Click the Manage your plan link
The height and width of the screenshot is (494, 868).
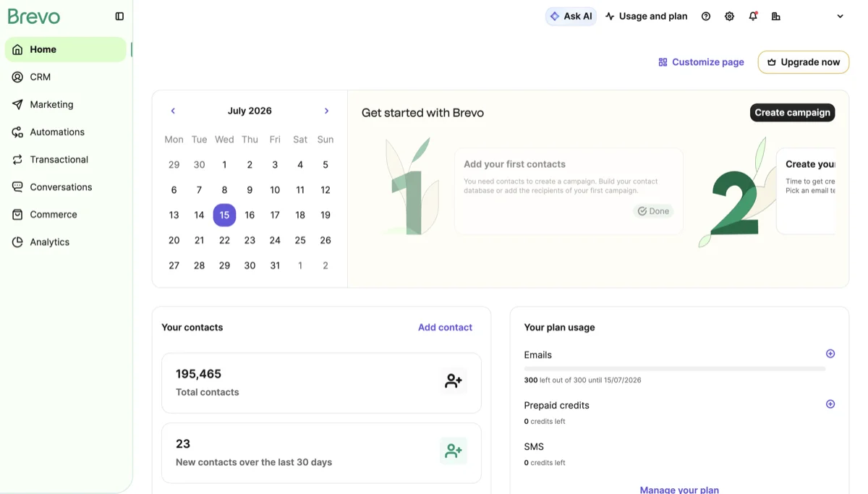coord(679,490)
